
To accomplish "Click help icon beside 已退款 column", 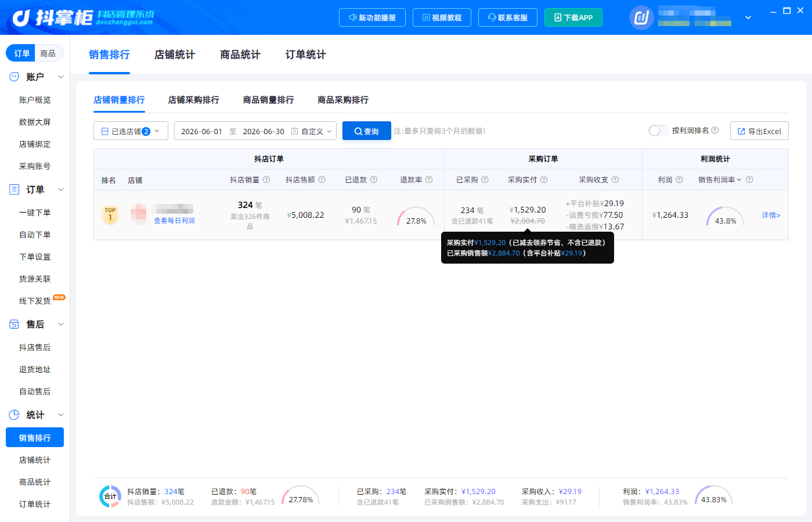I will coord(374,180).
